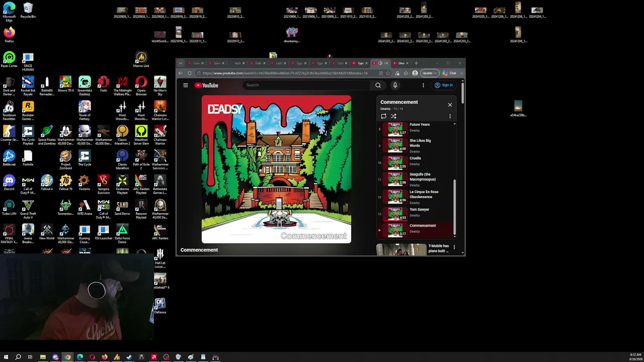This screenshot has height=362, width=644.
Task: Select Le Cirque En Rose Obsolescence
Action: tap(416, 197)
